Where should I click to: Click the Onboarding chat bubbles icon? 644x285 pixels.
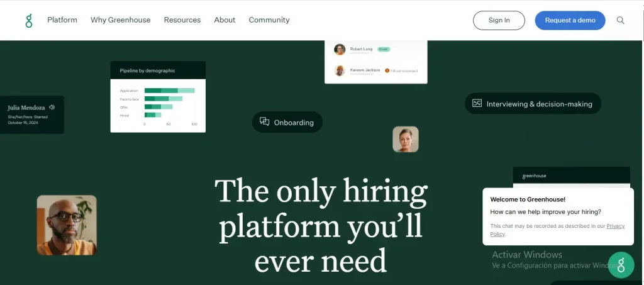click(265, 121)
